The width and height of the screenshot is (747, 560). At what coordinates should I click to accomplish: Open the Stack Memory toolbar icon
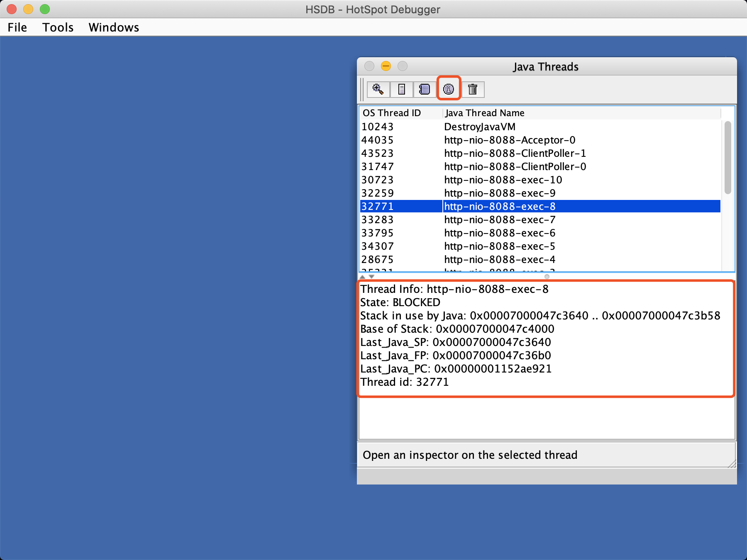coord(402,89)
